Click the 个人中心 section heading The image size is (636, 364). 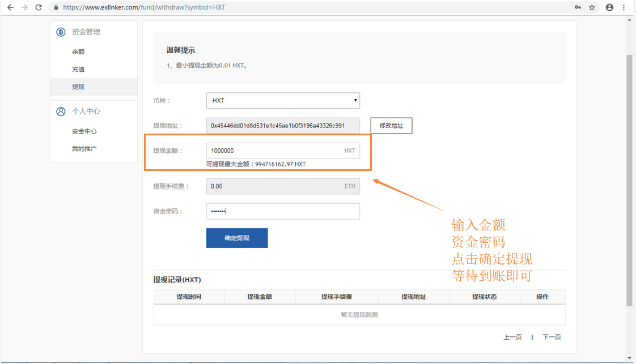pyautogui.click(x=86, y=112)
